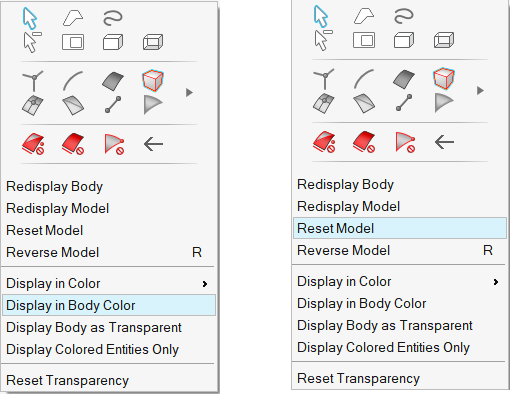This screenshot has width=519, height=394.
Task: Click red hide-triangle icon in right menu
Action: [x=405, y=142]
